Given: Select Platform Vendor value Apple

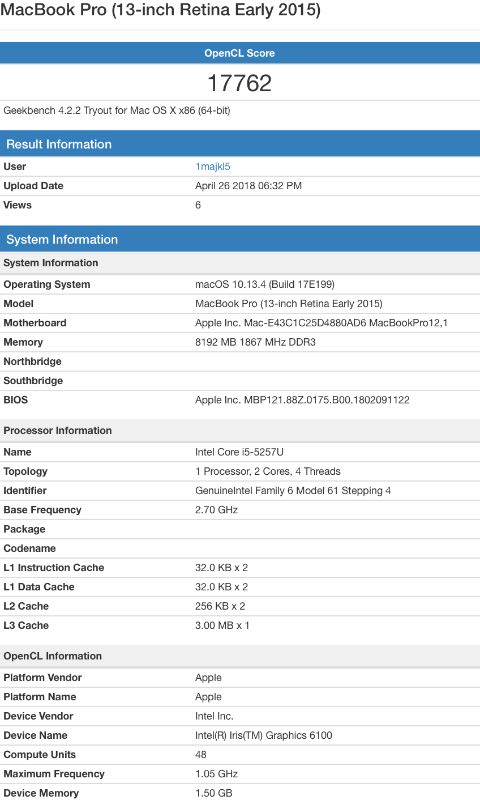Looking at the screenshot, I should point(208,678).
